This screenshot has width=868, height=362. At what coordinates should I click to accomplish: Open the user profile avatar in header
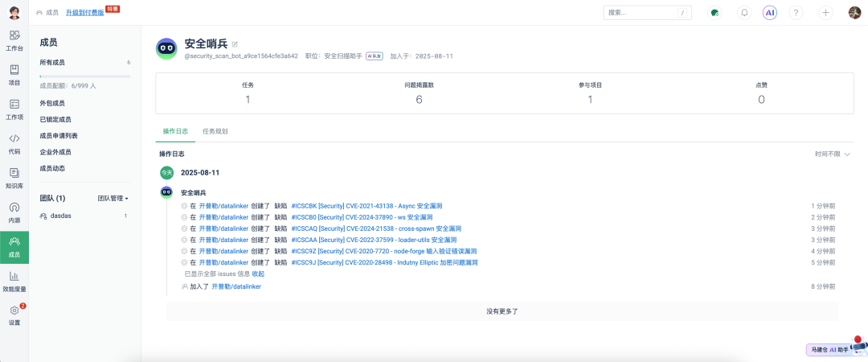click(854, 13)
